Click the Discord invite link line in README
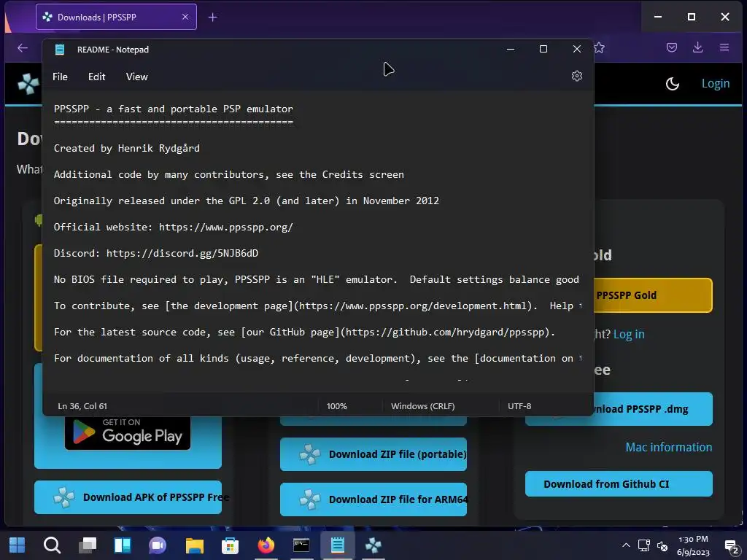 156,253
